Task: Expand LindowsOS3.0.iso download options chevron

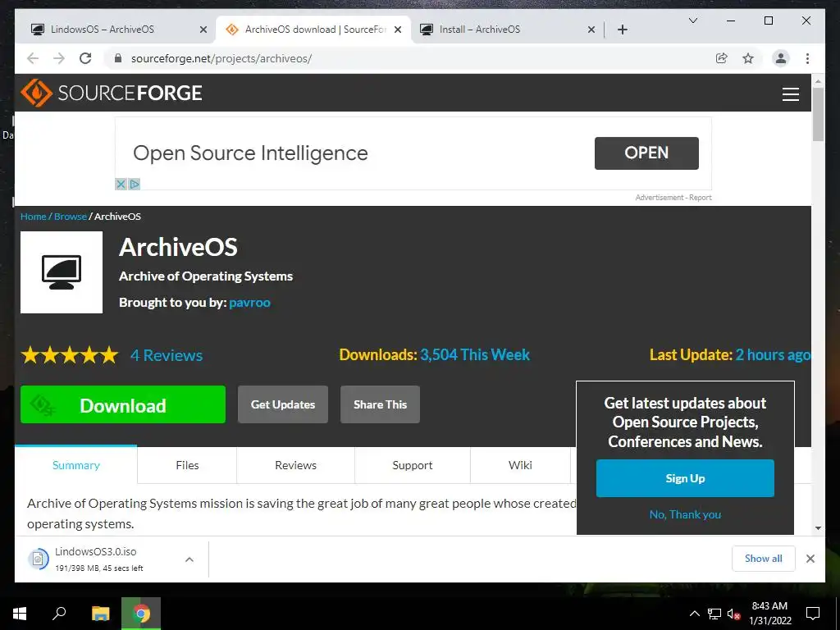Action: click(x=189, y=559)
